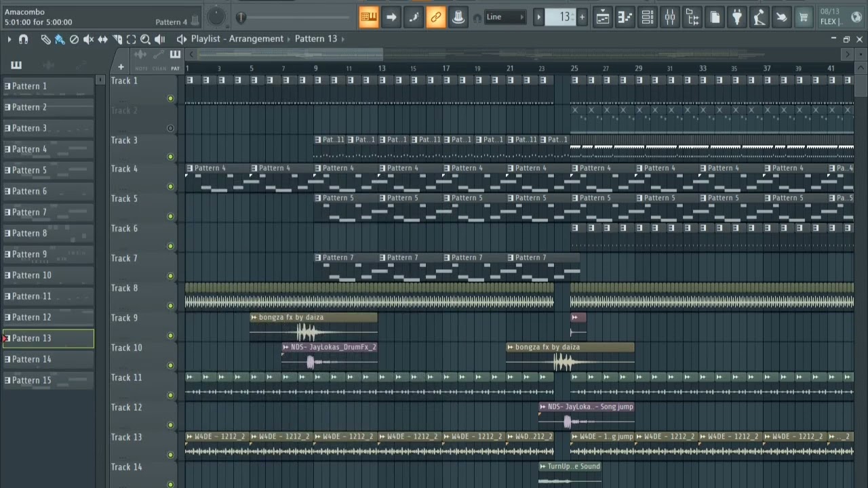868x488 pixels.
Task: Select Pattern 9 in pattern list
Action: point(48,254)
